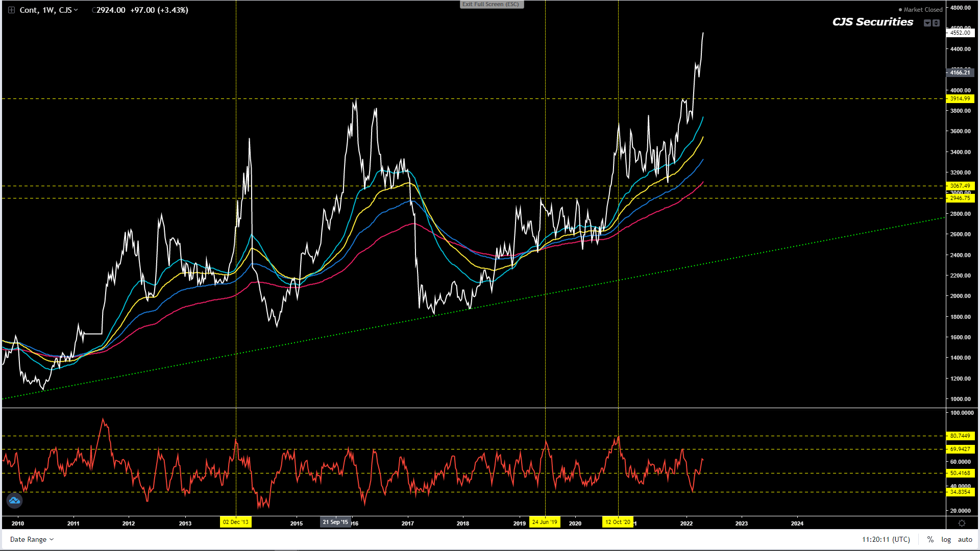This screenshot has width=980, height=551.
Task: Click the blue cloud logo icon
Action: (14, 500)
